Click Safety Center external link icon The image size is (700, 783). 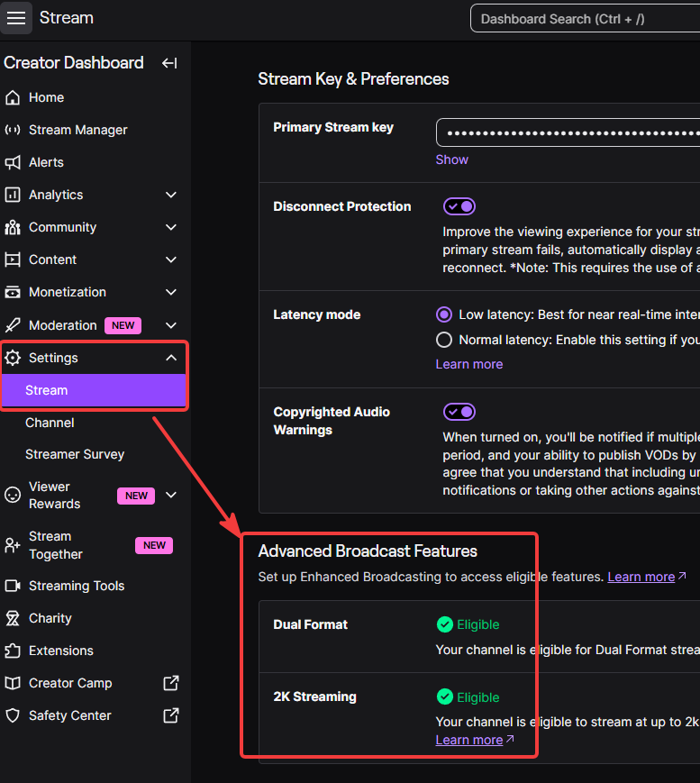point(171,715)
